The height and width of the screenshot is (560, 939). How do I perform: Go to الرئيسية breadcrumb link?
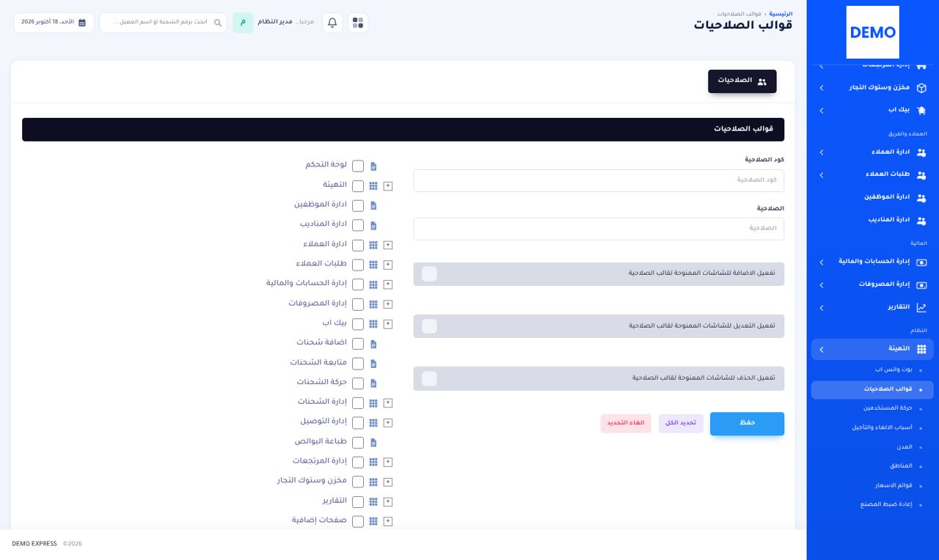tap(781, 14)
